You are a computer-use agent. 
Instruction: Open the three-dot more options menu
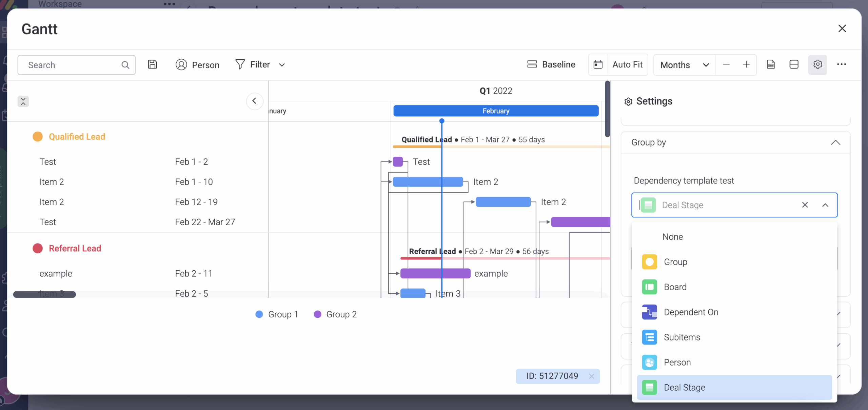click(x=841, y=64)
